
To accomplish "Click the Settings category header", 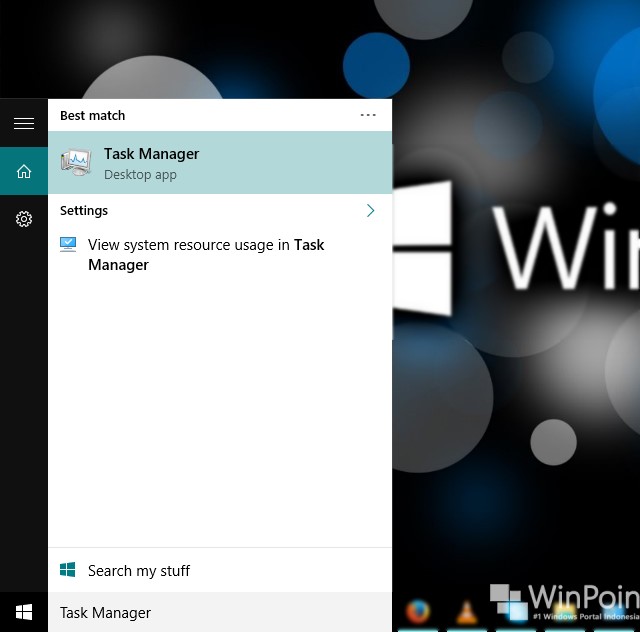I will click(84, 211).
